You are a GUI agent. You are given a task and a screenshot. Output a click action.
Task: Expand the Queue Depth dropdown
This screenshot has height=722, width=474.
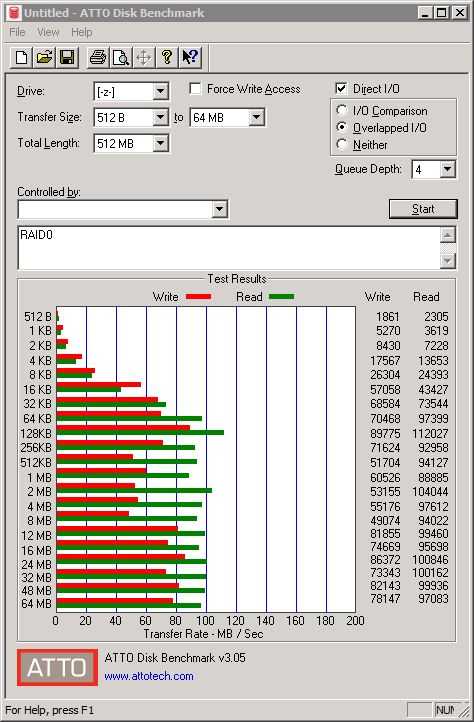[447, 169]
